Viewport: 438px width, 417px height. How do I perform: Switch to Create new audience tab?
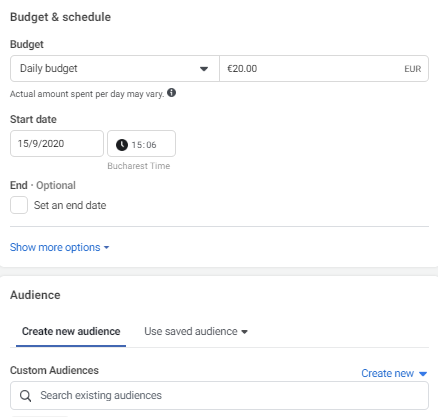pyautogui.click(x=71, y=331)
